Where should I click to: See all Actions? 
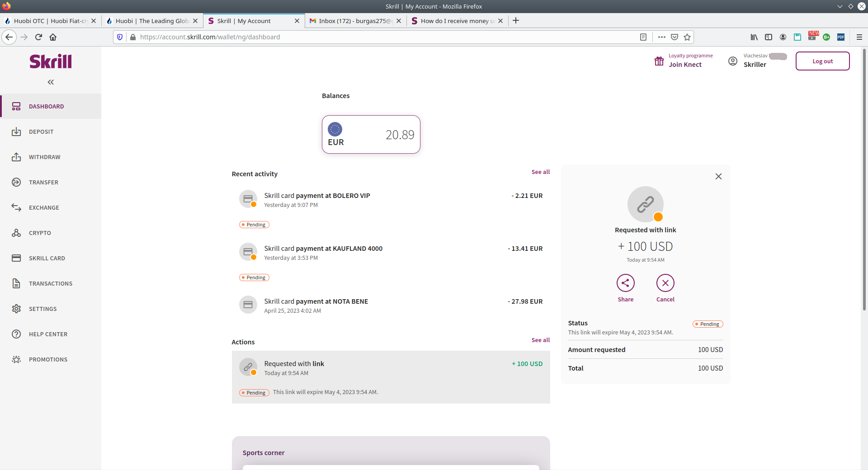tap(541, 340)
